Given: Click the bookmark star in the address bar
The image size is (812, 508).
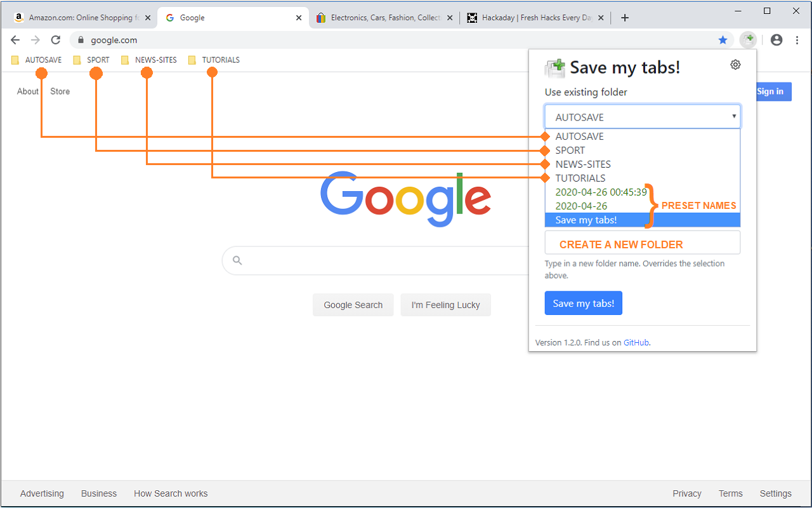Looking at the screenshot, I should coord(723,40).
